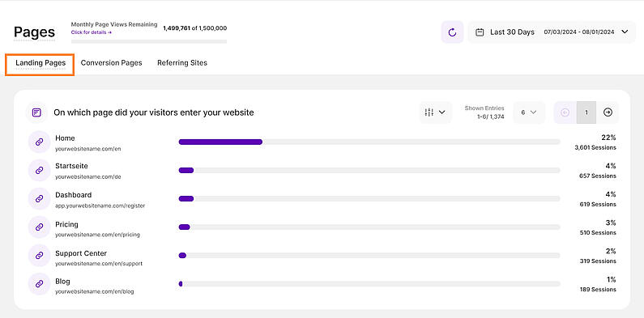Expand the shown entries count dropdown showing 6
This screenshot has height=318, width=644.
(x=529, y=112)
